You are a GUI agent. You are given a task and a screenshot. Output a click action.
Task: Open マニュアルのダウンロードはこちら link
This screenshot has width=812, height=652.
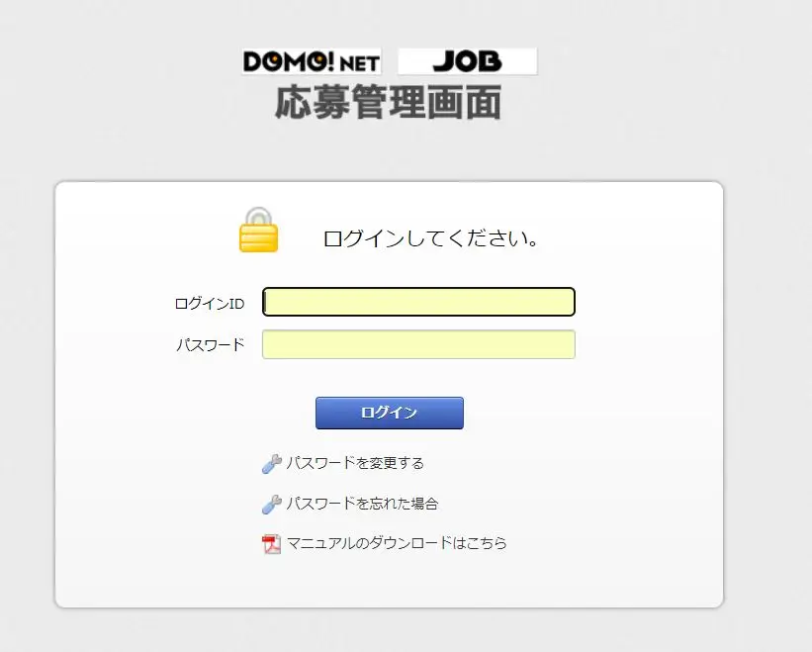397,543
